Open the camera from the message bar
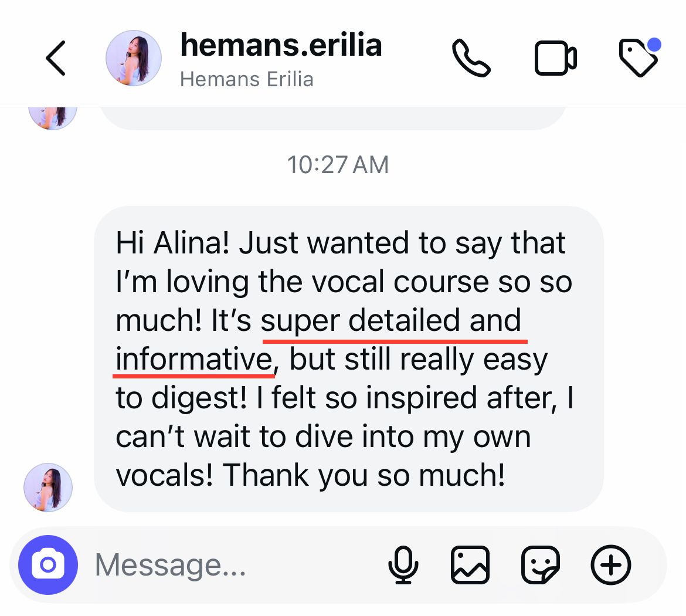The width and height of the screenshot is (686, 616). pos(48,565)
